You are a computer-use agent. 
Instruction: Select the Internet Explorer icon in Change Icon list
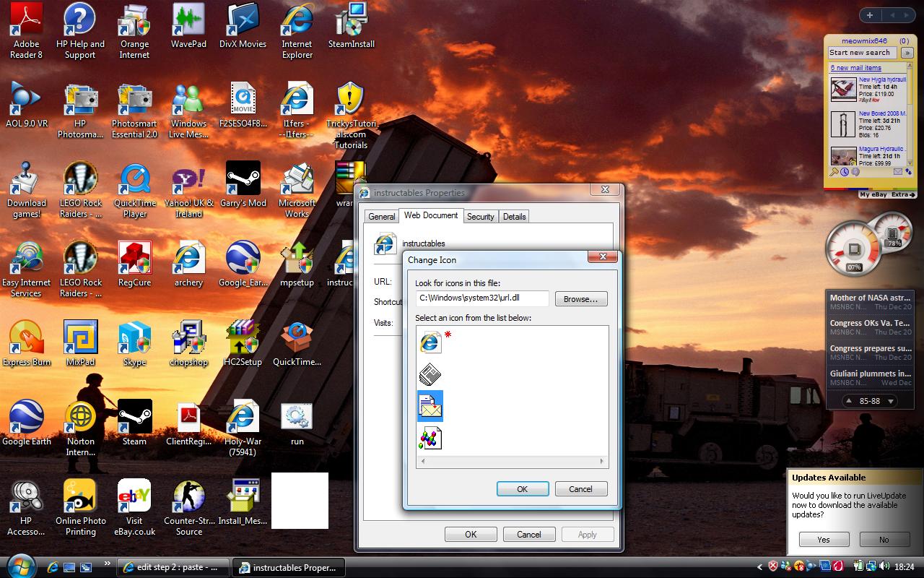point(430,341)
